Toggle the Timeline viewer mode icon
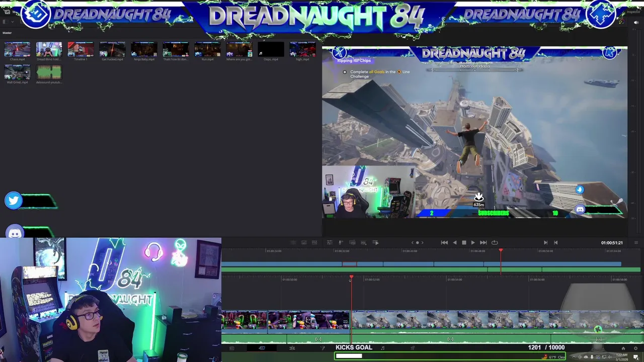The width and height of the screenshot is (644, 362). click(315, 242)
